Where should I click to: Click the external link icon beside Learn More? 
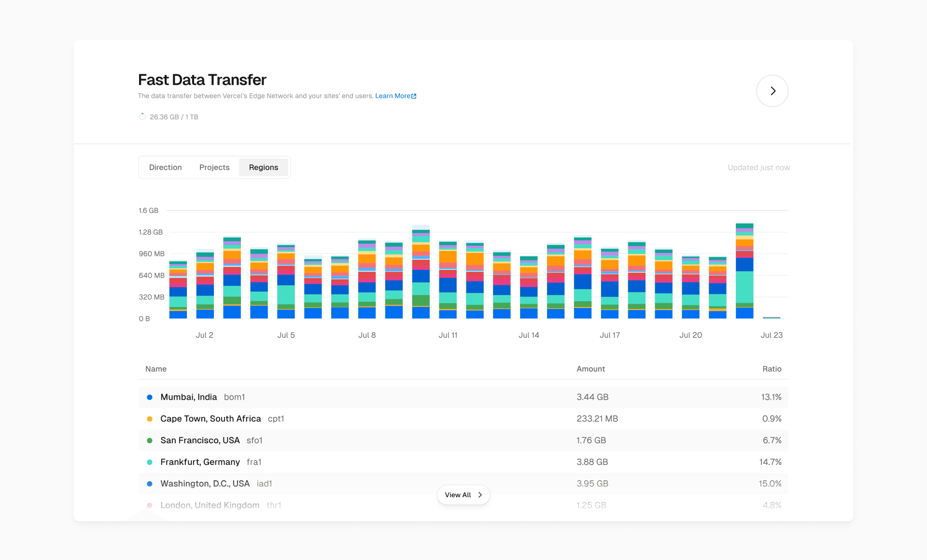414,96
